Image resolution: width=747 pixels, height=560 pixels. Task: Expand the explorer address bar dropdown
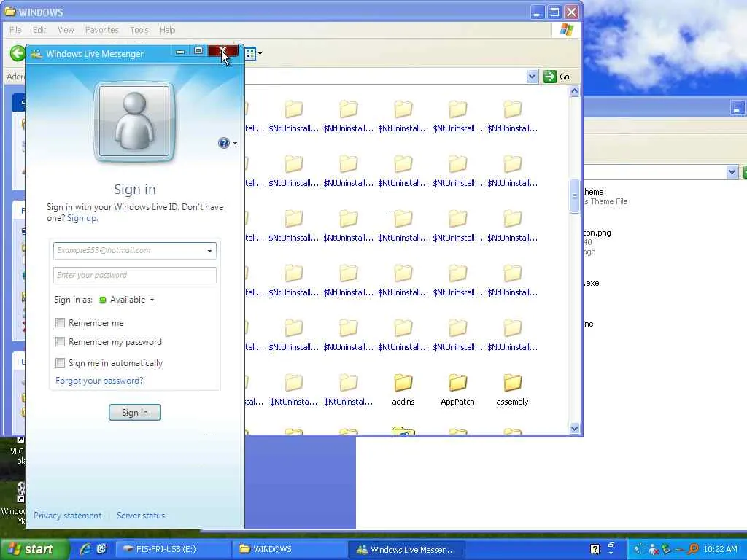click(532, 76)
